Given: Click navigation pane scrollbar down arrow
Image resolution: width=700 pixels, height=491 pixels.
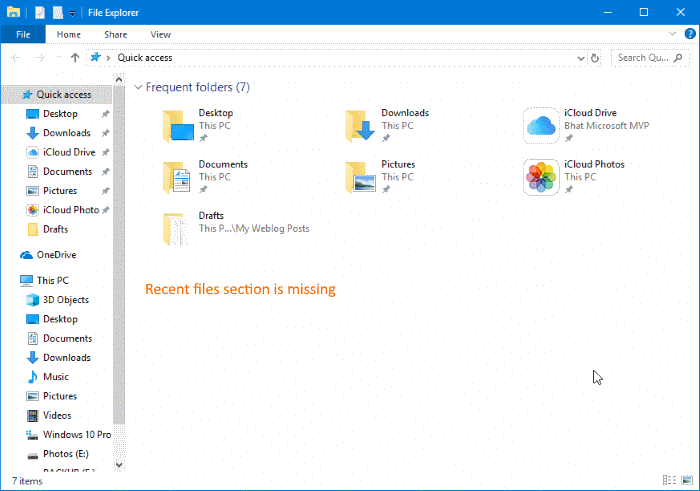Looking at the screenshot, I should (119, 464).
